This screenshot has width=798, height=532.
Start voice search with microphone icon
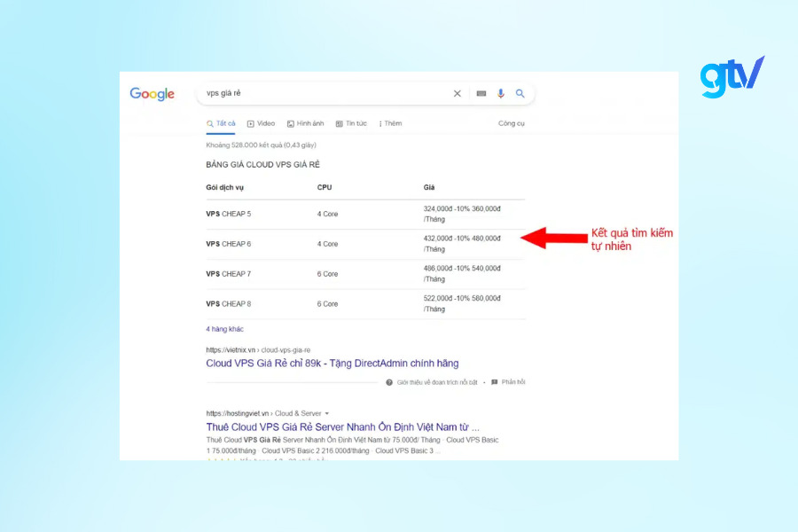coord(501,93)
